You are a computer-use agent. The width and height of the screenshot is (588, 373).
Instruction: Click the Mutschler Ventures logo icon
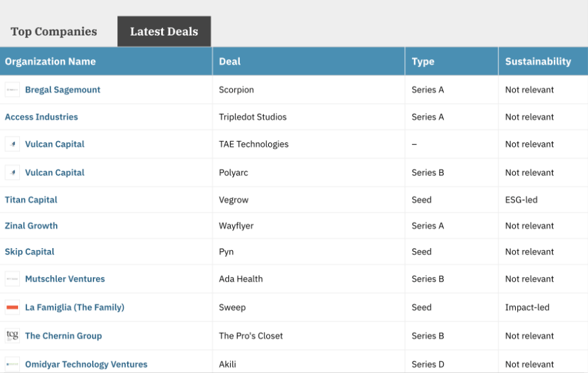tap(12, 279)
